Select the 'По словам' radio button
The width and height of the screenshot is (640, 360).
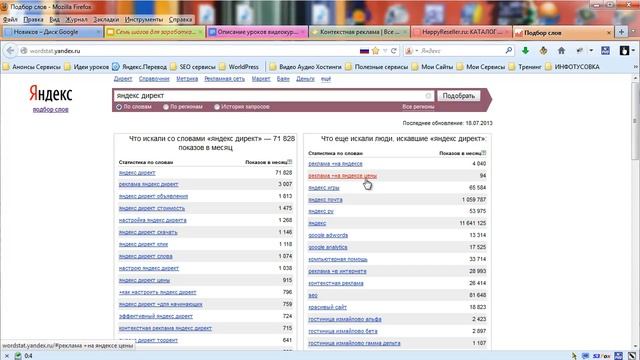coord(119,107)
